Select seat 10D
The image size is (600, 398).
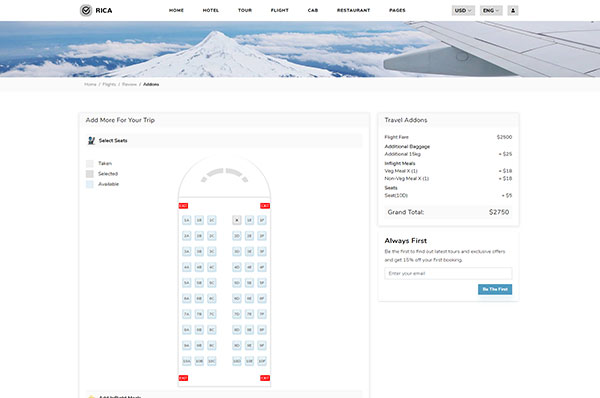coord(237,361)
